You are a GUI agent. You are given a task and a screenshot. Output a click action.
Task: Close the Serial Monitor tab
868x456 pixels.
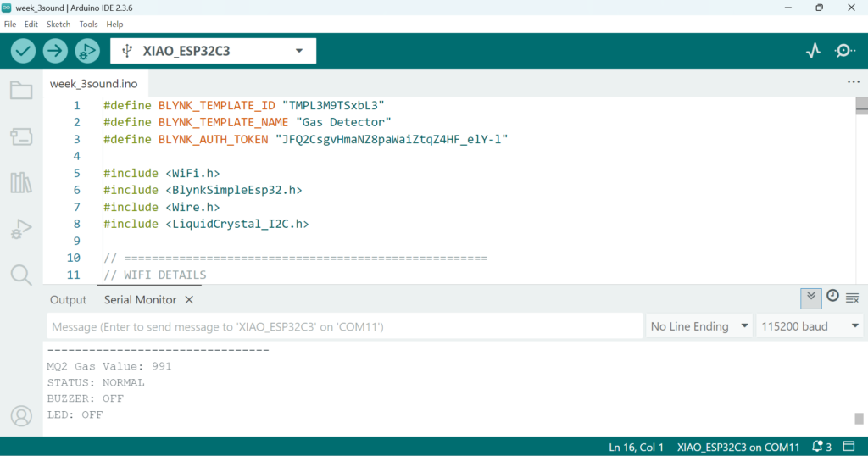189,300
